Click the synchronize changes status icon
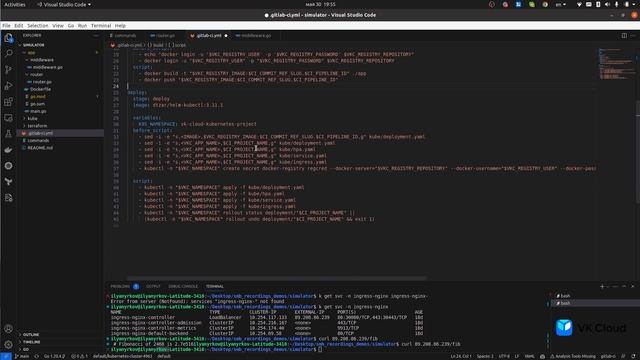This screenshot has height=360, width=640. pos(36,356)
